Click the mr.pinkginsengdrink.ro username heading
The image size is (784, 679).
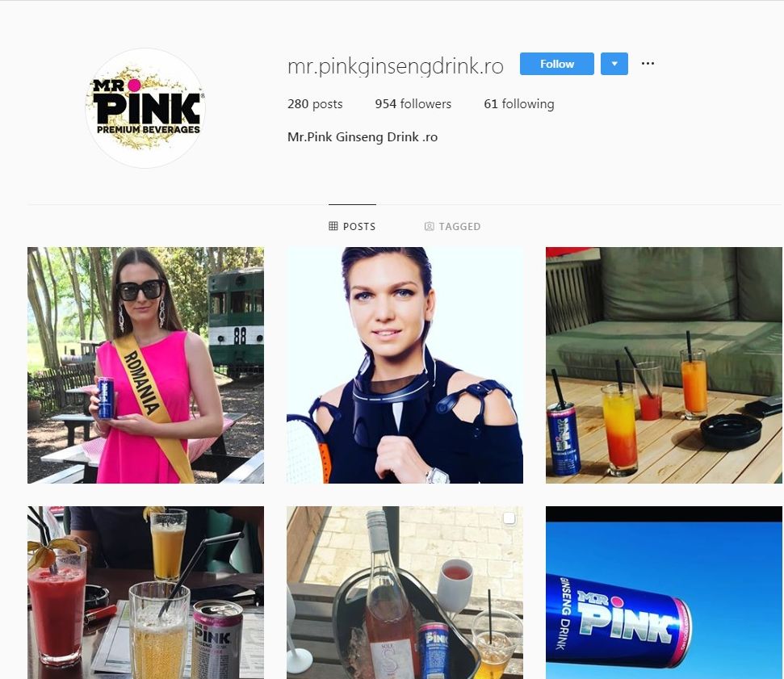[396, 66]
